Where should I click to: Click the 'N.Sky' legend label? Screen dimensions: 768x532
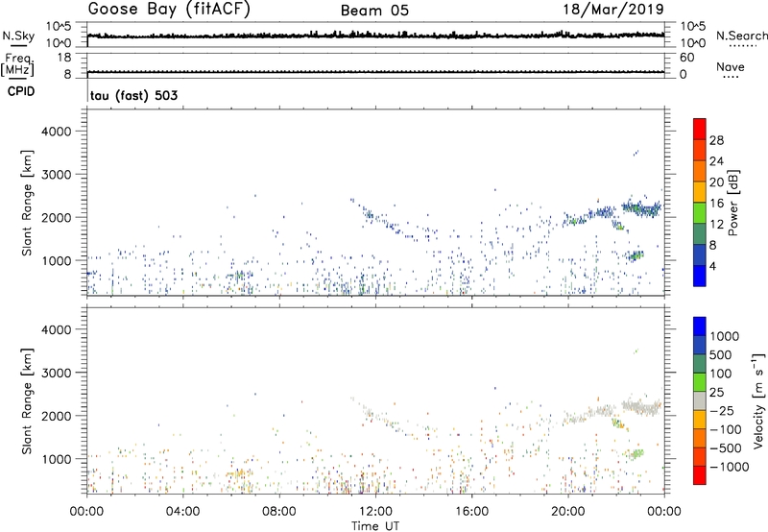(18, 36)
